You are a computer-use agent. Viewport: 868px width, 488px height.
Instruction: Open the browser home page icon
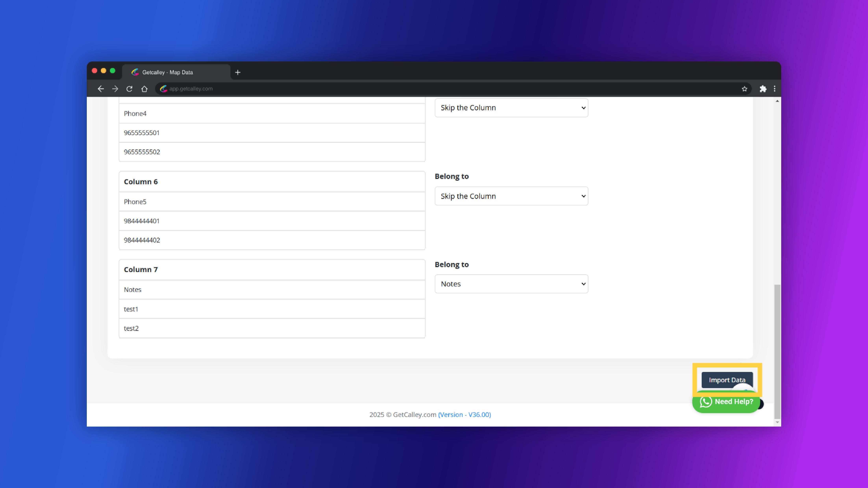(144, 89)
